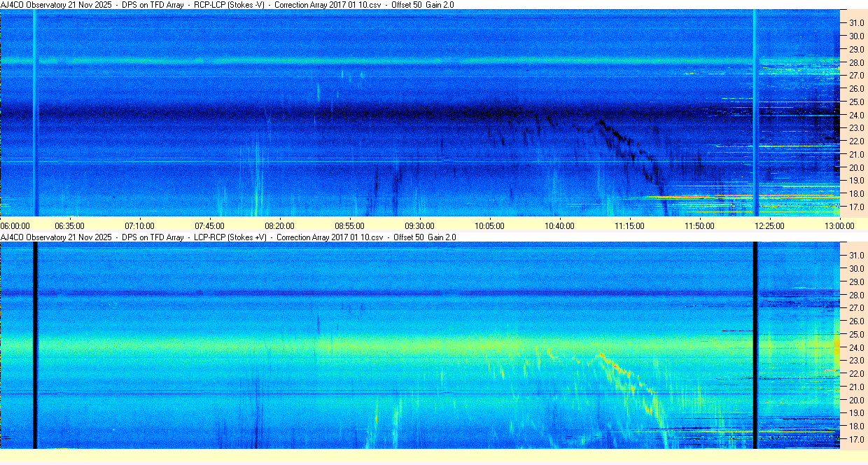Select the 26.0 frequency label on lower LCP-RCP plot
The width and height of the screenshot is (868, 465).
point(857,321)
